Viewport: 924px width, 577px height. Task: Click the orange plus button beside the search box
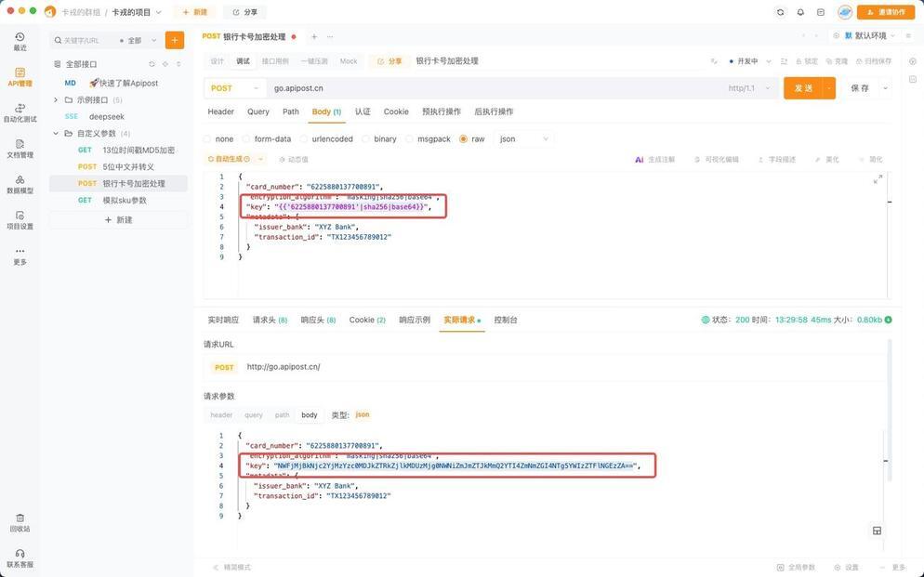pos(175,40)
